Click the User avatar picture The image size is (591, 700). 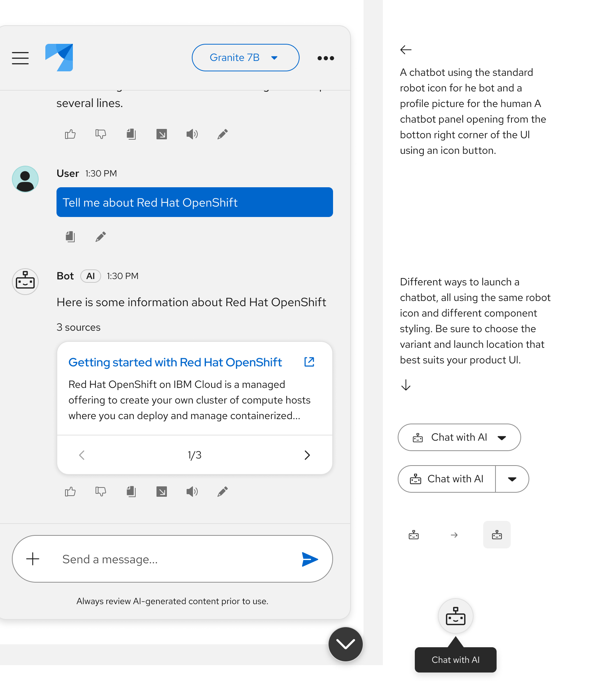[x=25, y=179]
